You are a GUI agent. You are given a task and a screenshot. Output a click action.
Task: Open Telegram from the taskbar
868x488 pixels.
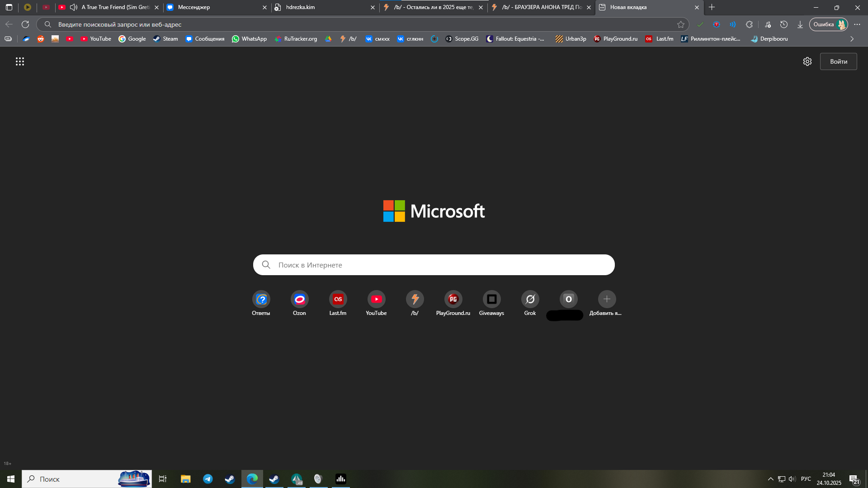(208, 479)
